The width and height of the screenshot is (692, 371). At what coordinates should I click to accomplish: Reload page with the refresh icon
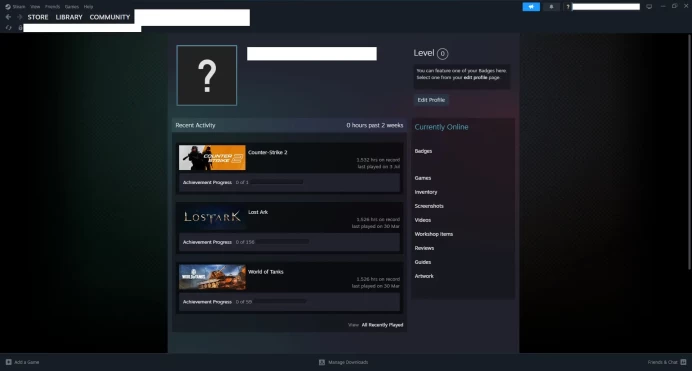click(8, 28)
